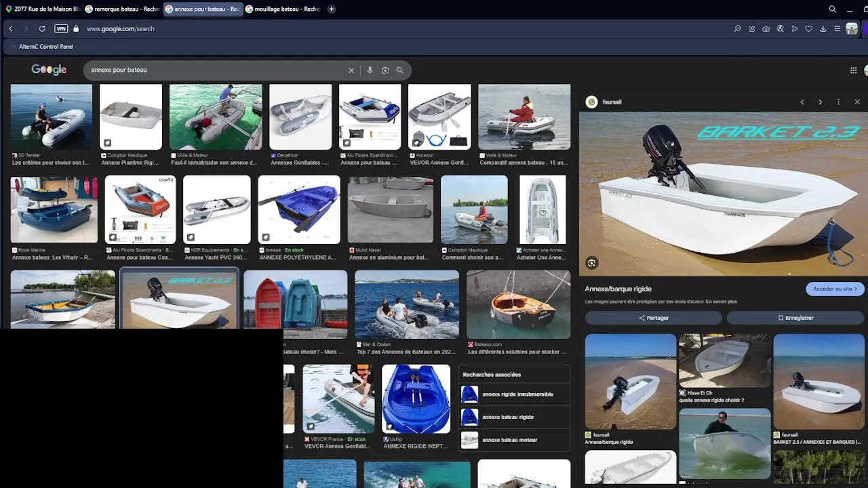The width and height of the screenshot is (868, 488).
Task: Start voice search with microphone icon
Action: pyautogui.click(x=370, y=70)
